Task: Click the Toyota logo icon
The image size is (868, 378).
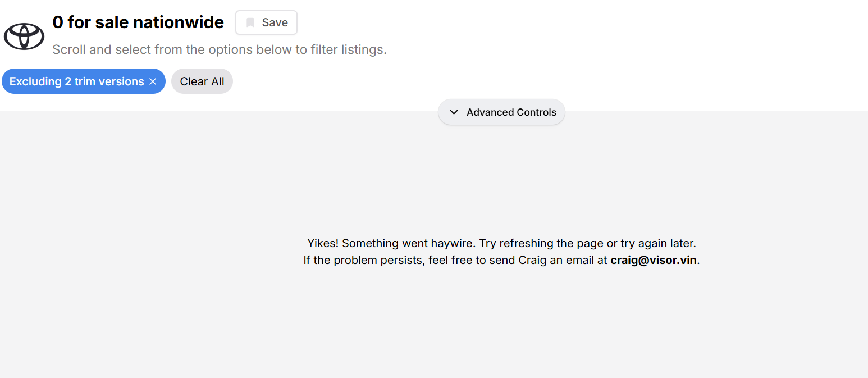Action: click(x=24, y=37)
